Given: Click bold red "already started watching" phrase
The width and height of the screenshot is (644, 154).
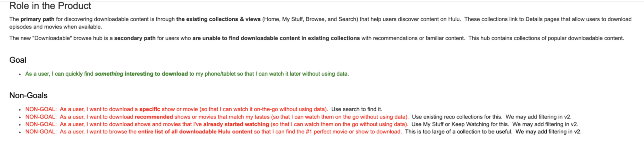Looking at the screenshot, I should click(x=236, y=124).
